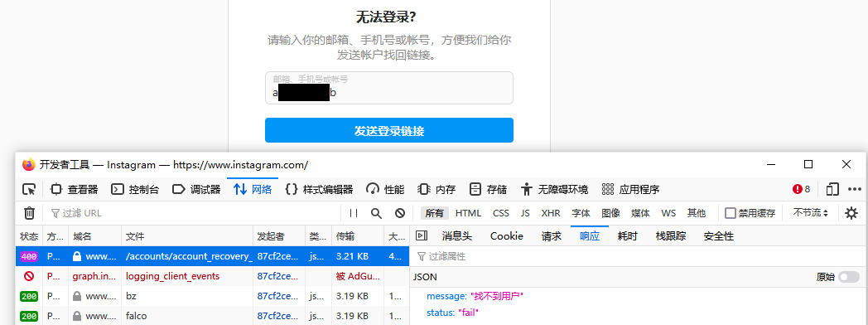Filter requests by HTML type
The height and width of the screenshot is (325, 868).
point(468,213)
